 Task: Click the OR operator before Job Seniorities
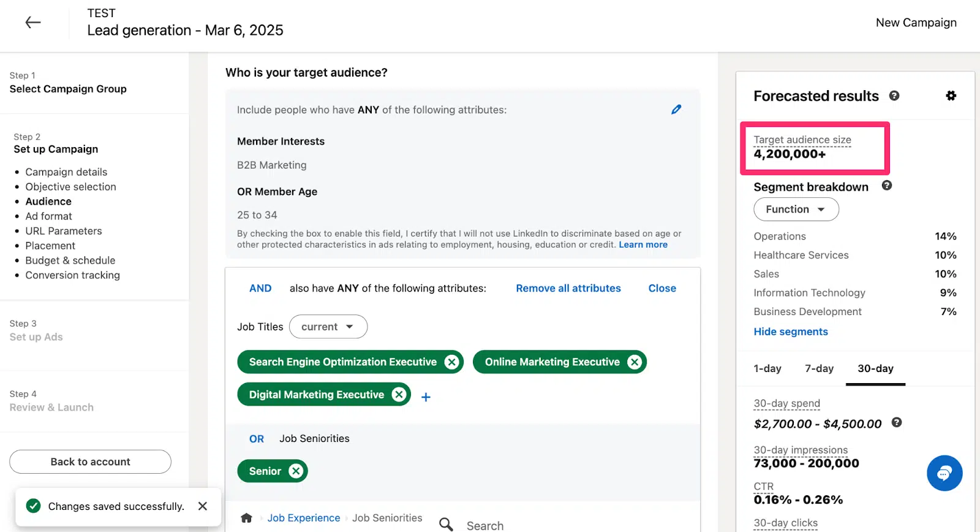pos(257,439)
